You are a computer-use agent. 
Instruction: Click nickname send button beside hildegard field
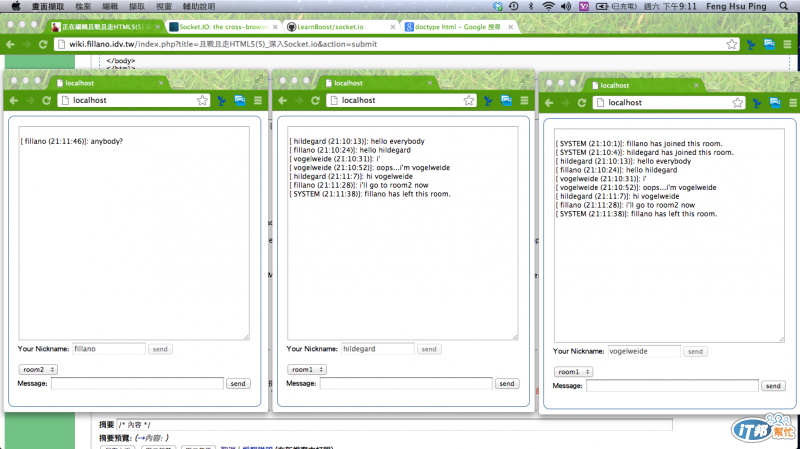(x=429, y=350)
